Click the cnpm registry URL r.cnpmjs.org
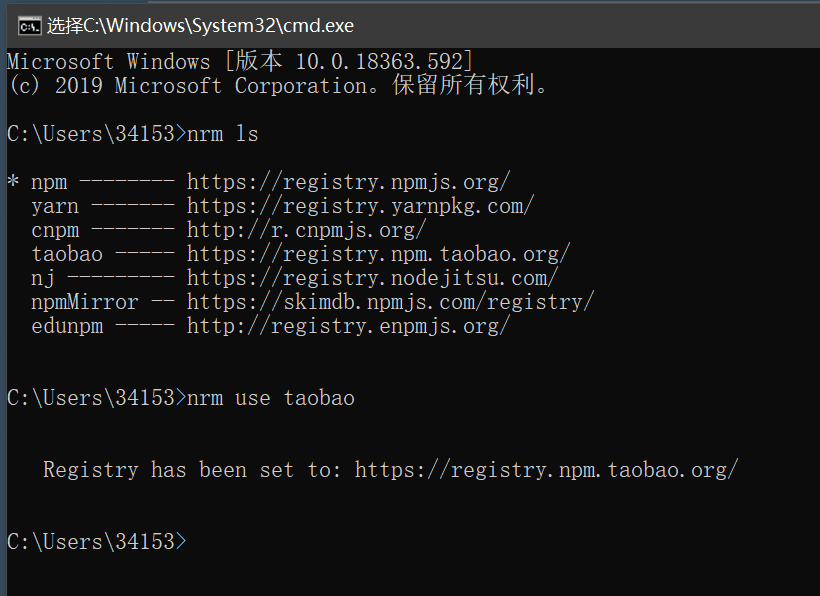Viewport: 820px width, 596px height. click(306, 230)
